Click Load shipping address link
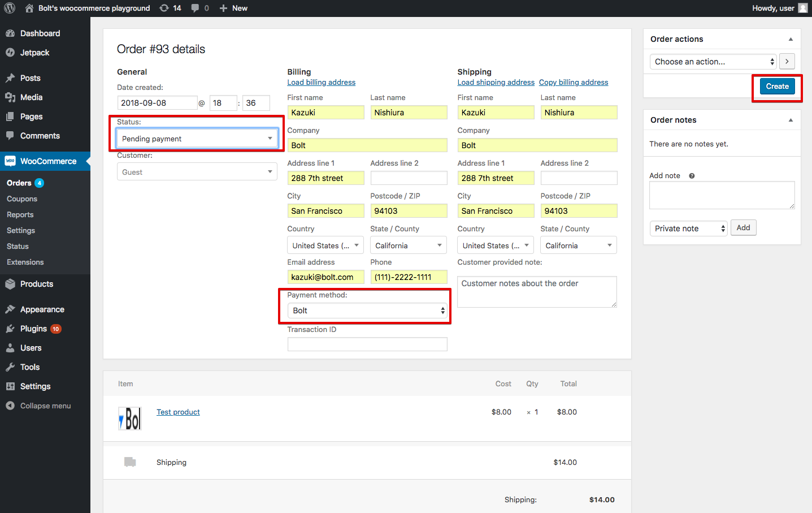The height and width of the screenshot is (513, 812). pos(496,83)
